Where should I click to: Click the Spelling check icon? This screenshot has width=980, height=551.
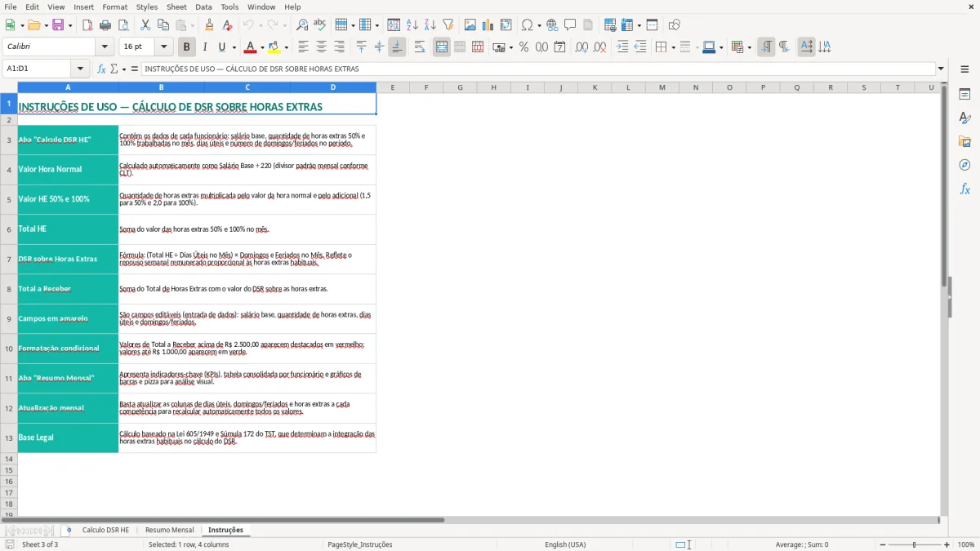coord(320,25)
